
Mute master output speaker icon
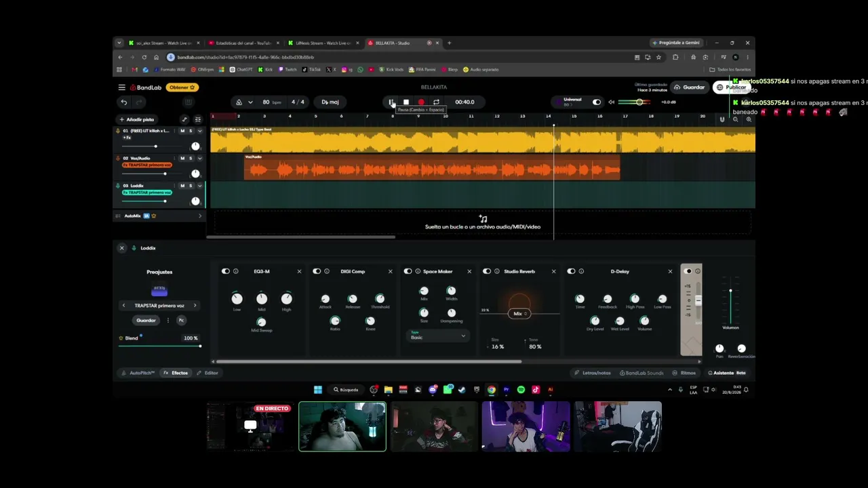tap(611, 102)
